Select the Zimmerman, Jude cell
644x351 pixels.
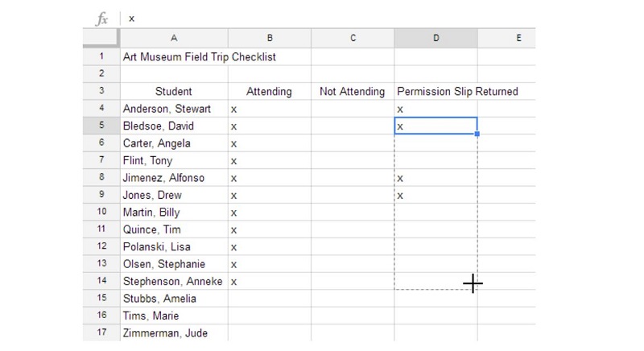click(174, 332)
